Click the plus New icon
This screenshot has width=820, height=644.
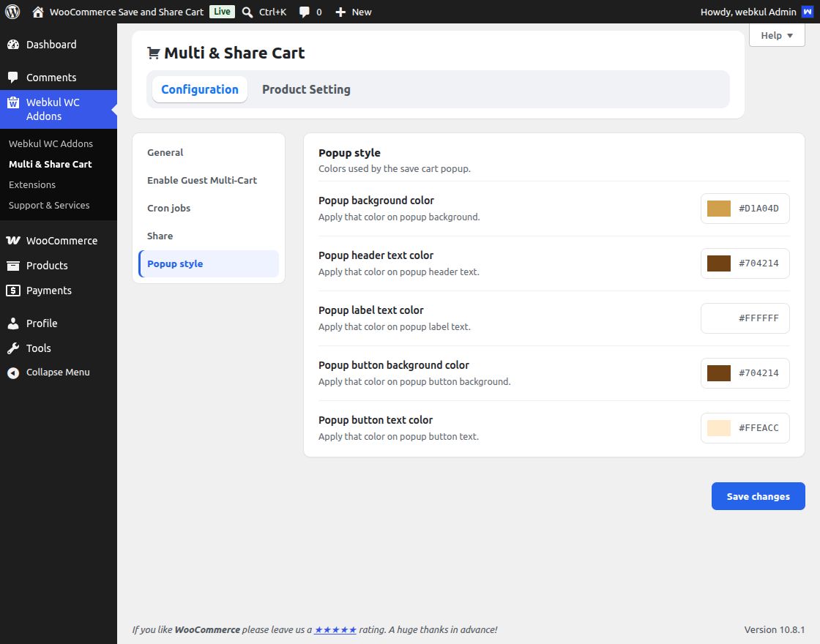coord(340,12)
